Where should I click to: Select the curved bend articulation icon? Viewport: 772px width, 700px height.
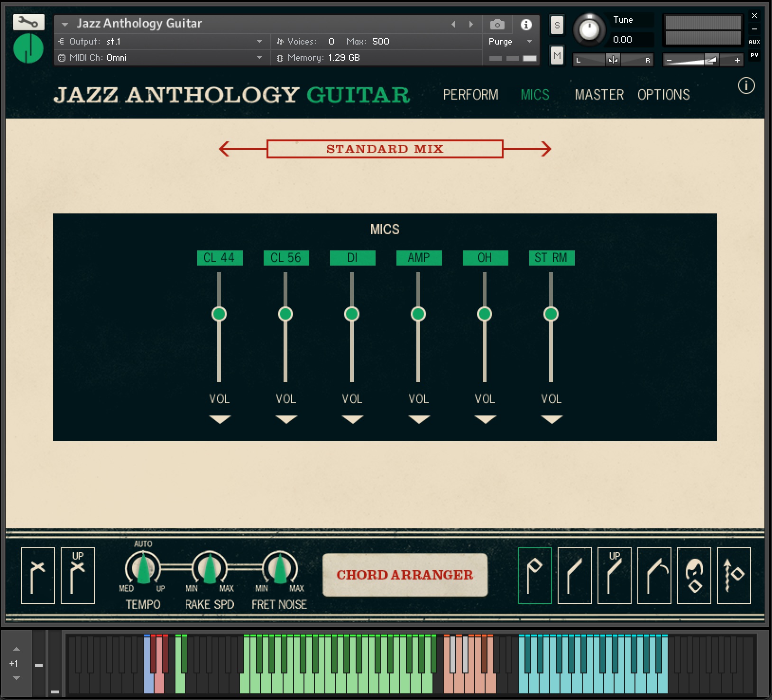tap(654, 575)
